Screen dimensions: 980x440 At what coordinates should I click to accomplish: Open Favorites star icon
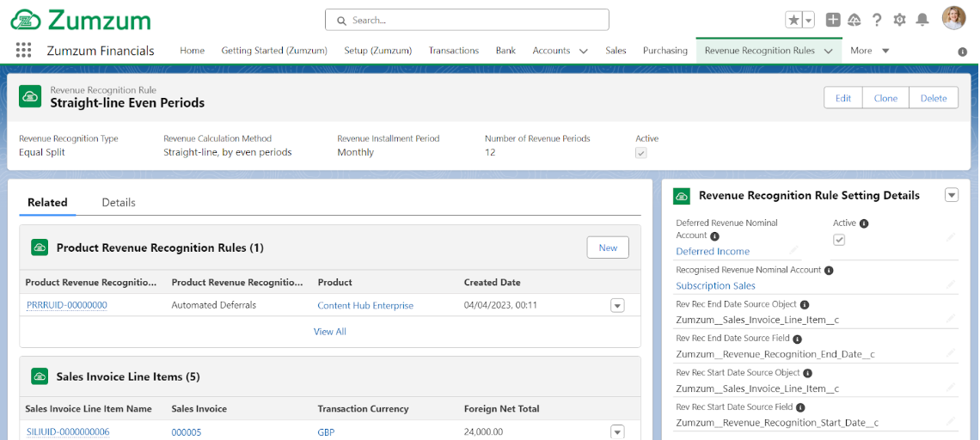(x=793, y=20)
